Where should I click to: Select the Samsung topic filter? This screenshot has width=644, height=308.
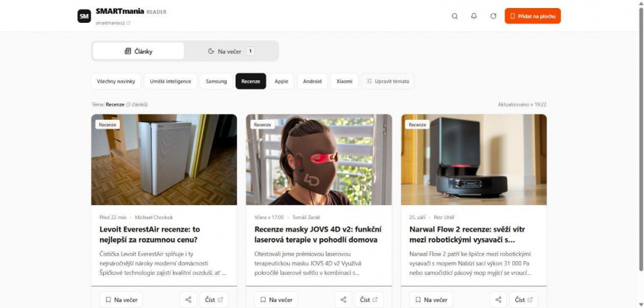pos(216,81)
